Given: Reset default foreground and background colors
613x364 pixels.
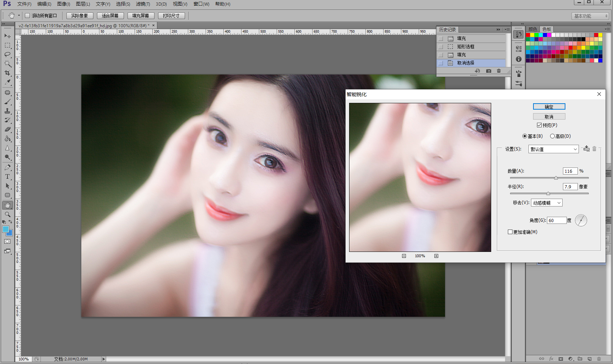Looking at the screenshot, I should [4, 222].
